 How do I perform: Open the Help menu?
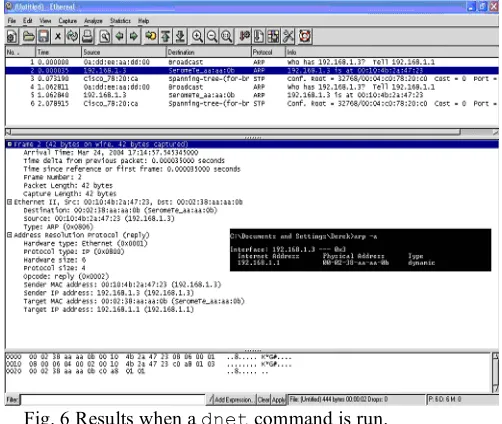[144, 21]
